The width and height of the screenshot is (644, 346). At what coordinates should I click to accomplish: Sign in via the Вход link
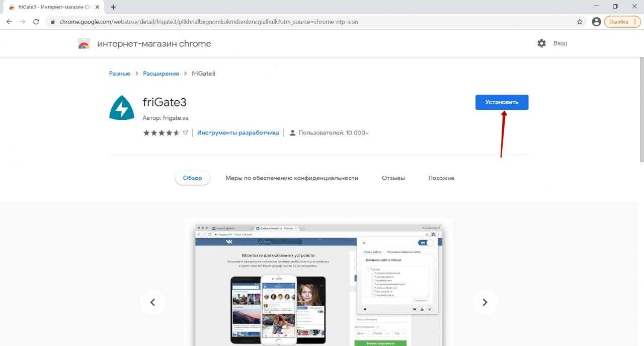coord(560,43)
